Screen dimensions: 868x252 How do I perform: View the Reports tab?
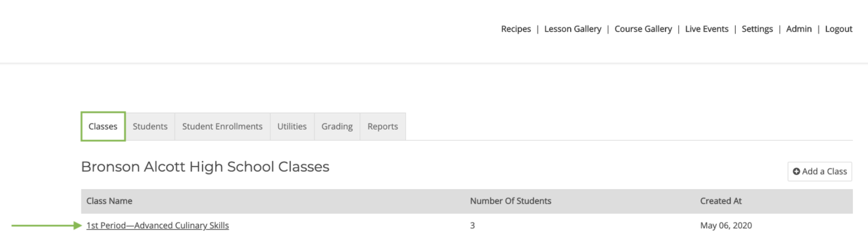pos(383,126)
